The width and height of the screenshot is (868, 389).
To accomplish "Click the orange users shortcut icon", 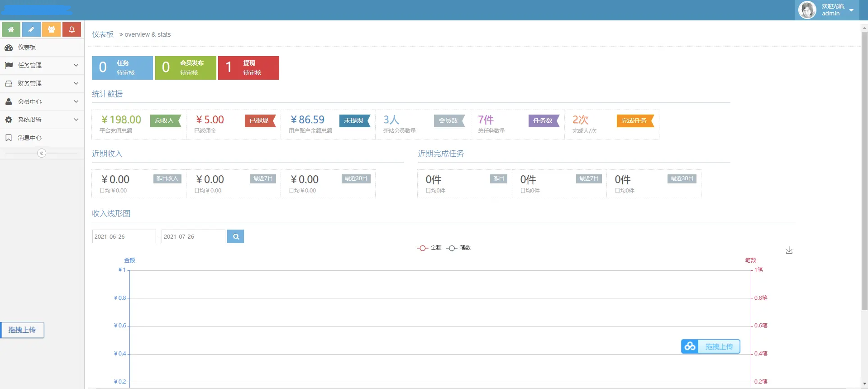I will [x=52, y=29].
